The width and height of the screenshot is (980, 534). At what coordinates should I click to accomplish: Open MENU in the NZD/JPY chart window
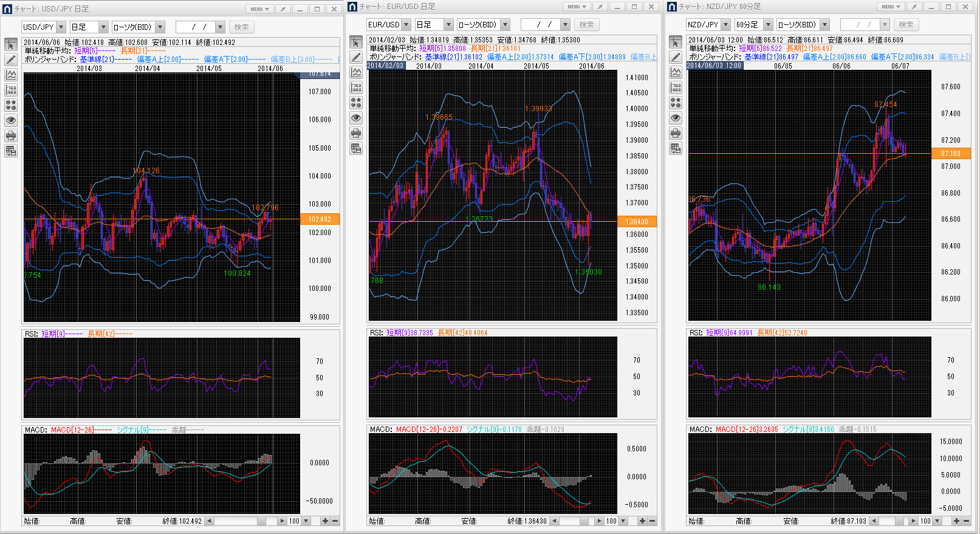(x=891, y=7)
